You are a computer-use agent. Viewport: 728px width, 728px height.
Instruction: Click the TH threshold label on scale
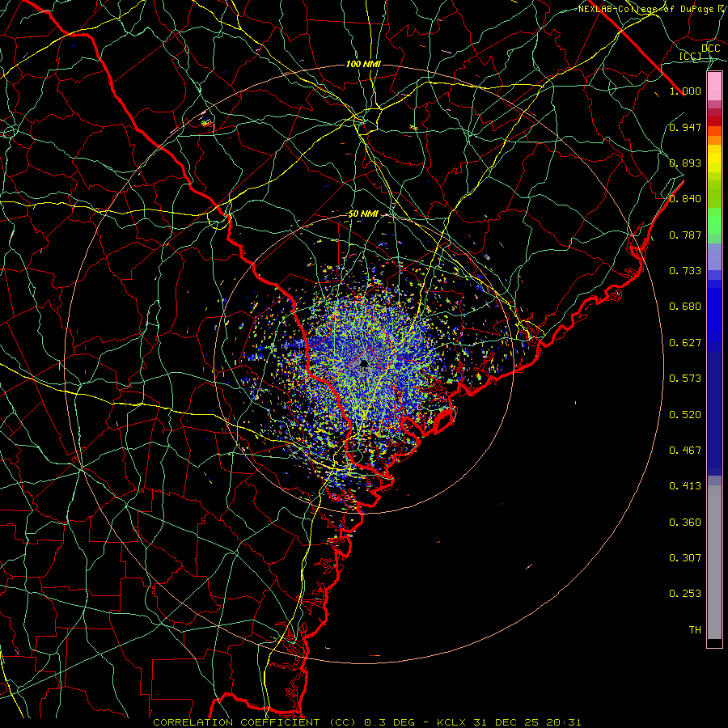695,629
